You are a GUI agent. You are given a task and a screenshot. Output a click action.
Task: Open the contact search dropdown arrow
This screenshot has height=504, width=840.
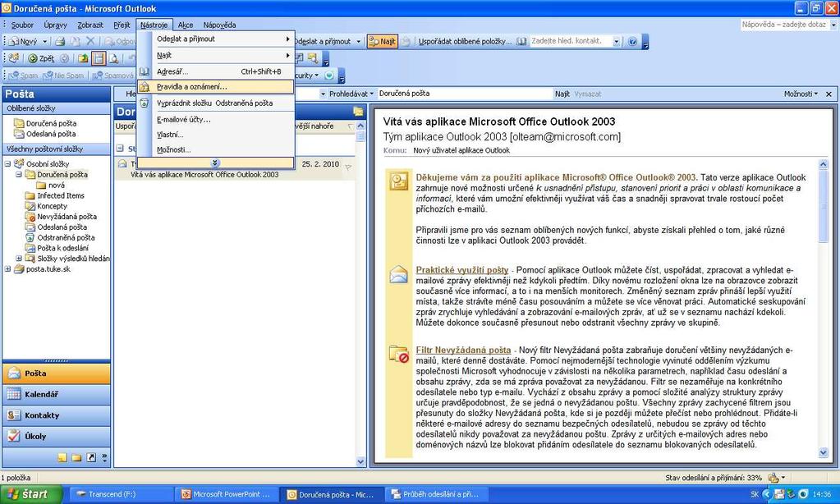[x=617, y=41]
